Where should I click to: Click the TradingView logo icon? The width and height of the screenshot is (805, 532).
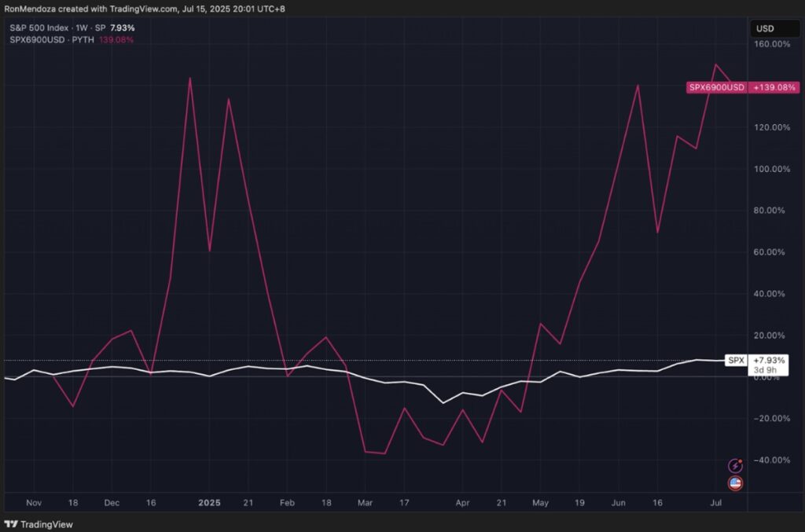click(x=12, y=524)
